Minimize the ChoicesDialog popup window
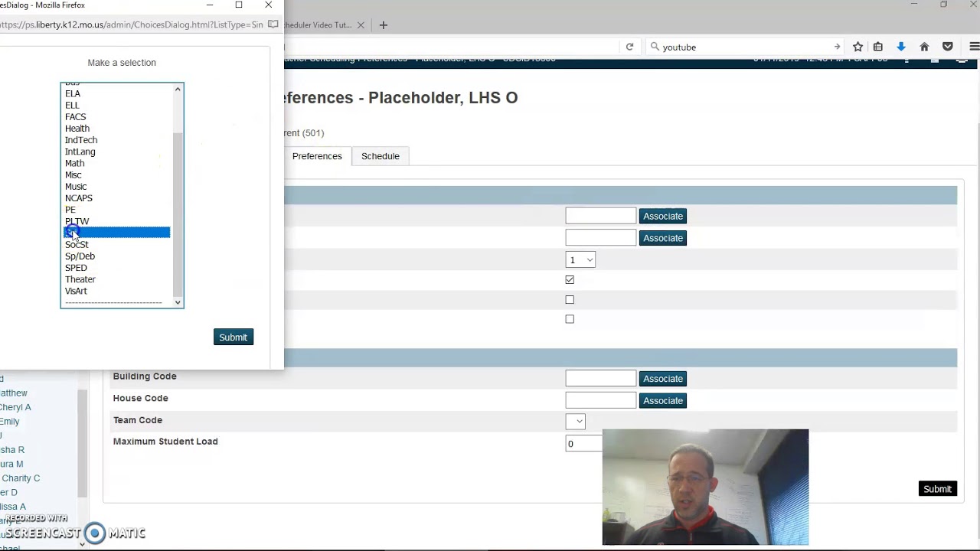980x551 pixels. pyautogui.click(x=210, y=5)
